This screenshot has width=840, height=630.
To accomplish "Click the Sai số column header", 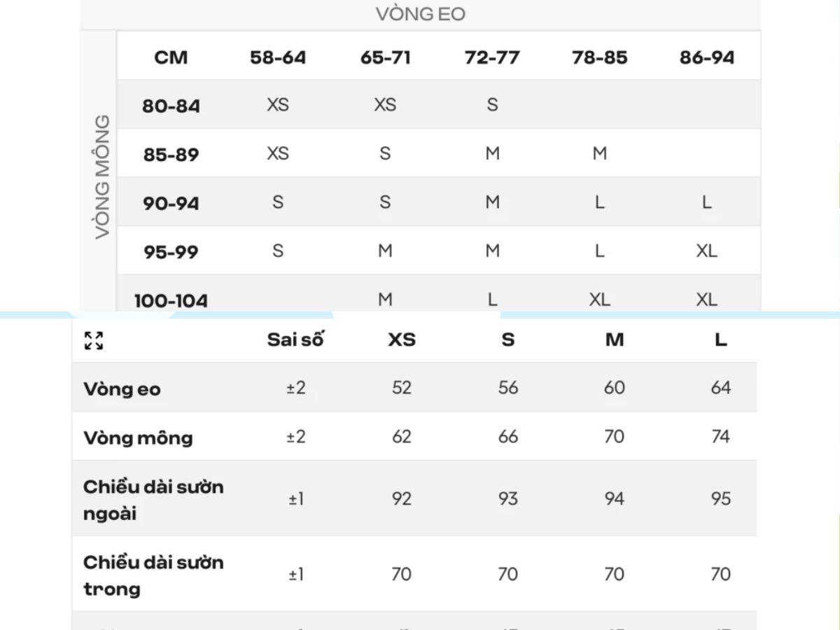I will pyautogui.click(x=296, y=339).
